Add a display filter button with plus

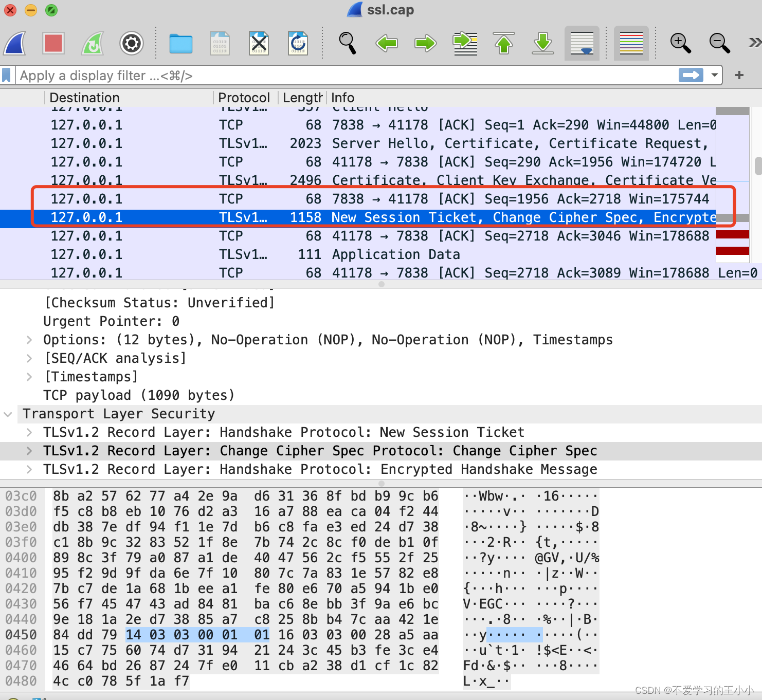[739, 76]
